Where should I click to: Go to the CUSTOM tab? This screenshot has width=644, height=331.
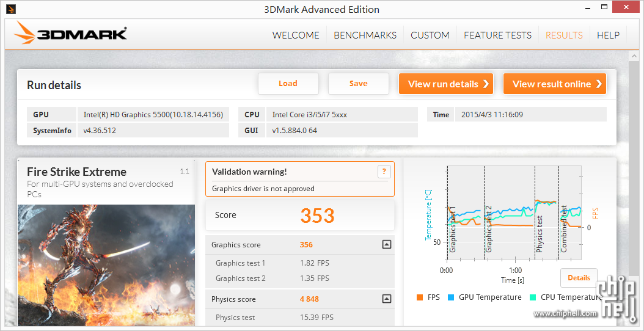430,35
